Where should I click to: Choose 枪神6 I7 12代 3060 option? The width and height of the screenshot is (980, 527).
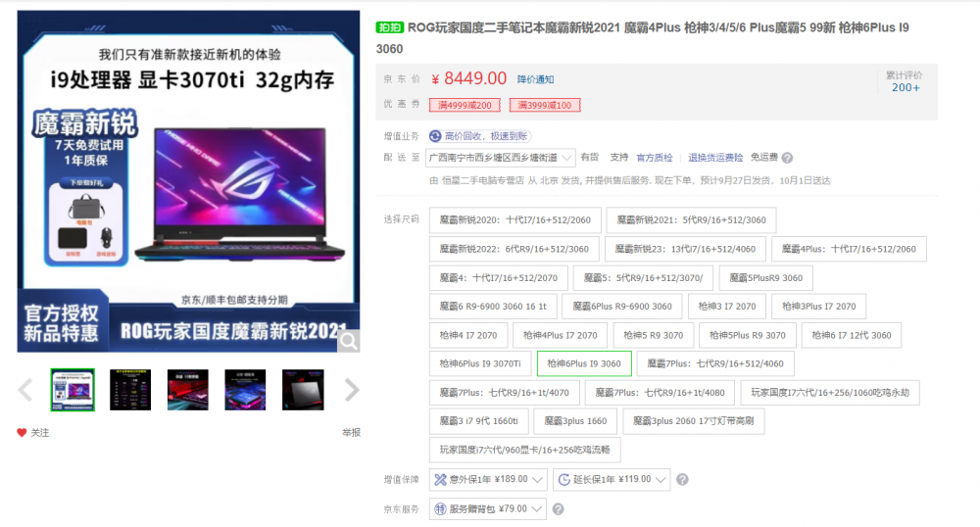click(x=852, y=335)
